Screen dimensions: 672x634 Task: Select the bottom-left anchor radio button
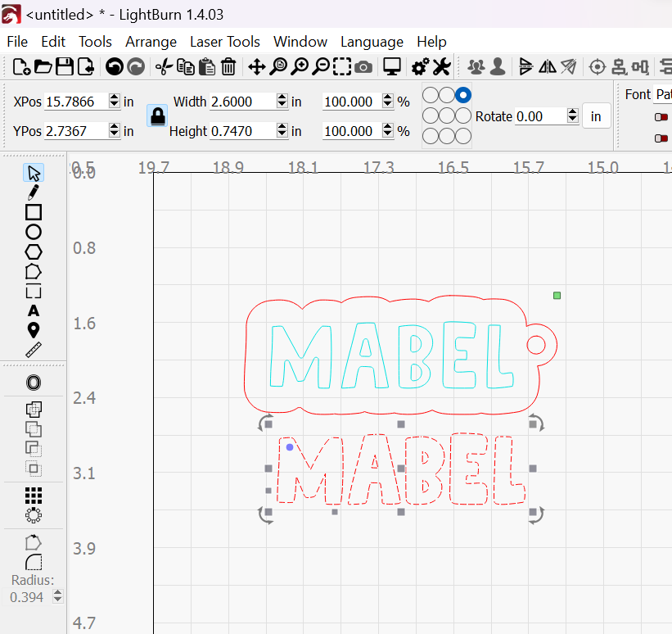point(431,135)
